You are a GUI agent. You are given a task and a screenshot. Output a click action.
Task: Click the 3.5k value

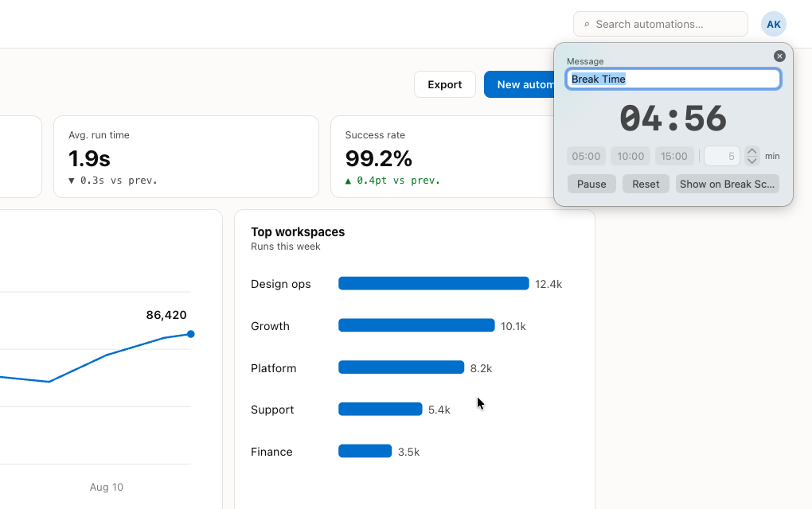(x=408, y=452)
